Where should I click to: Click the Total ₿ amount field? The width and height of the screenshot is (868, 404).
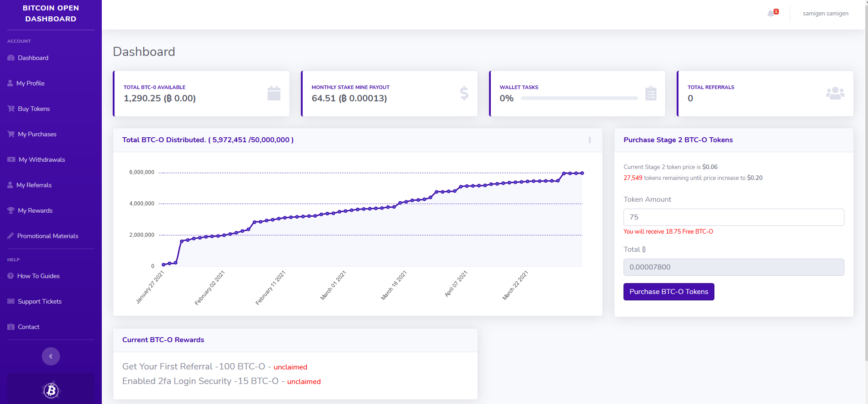[x=733, y=267]
